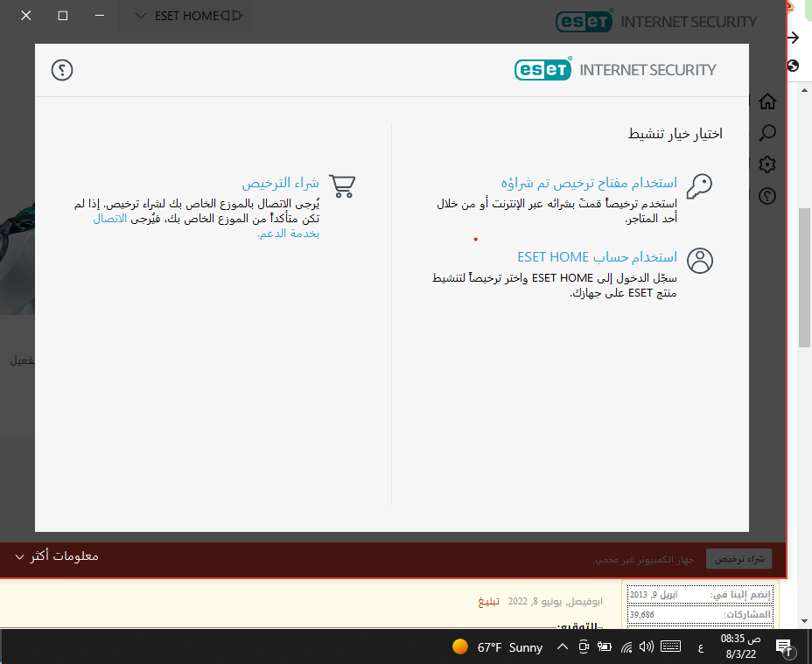Show hidden tray icons with the chevron
The image size is (812, 664).
click(x=563, y=647)
